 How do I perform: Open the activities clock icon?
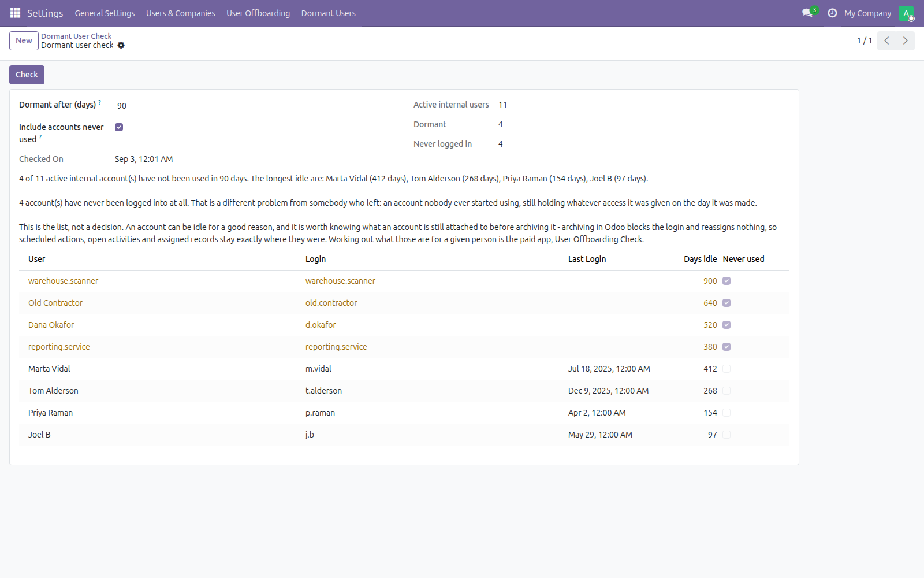(x=832, y=13)
